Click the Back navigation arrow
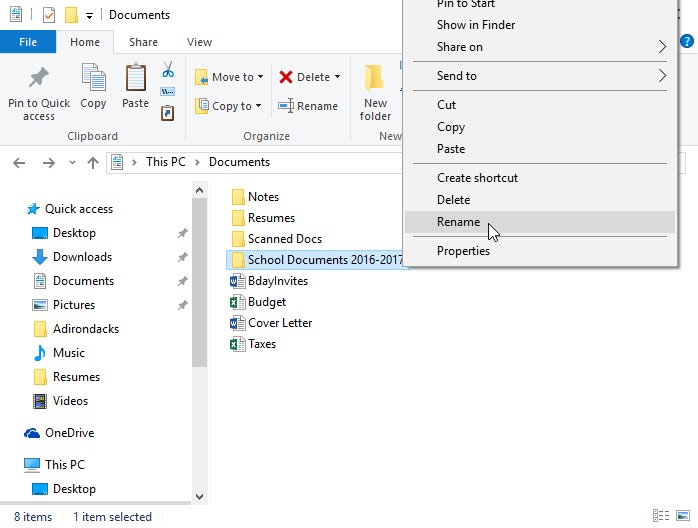This screenshot has width=698, height=528. click(x=19, y=163)
